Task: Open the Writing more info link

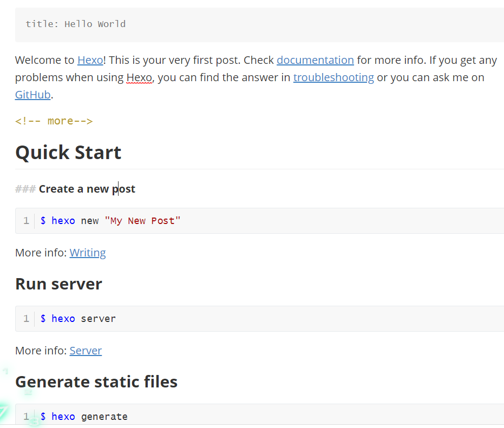Action: 88,253
